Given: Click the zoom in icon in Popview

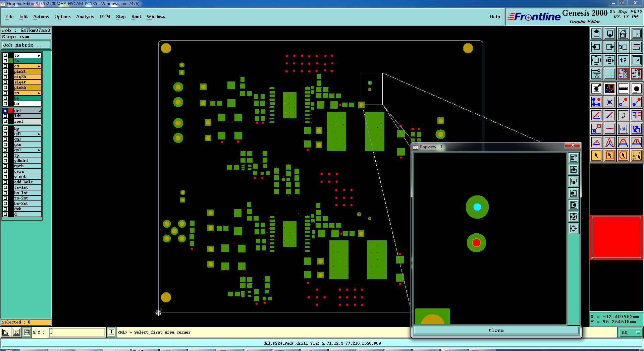Looking at the screenshot, I should coord(574,217).
